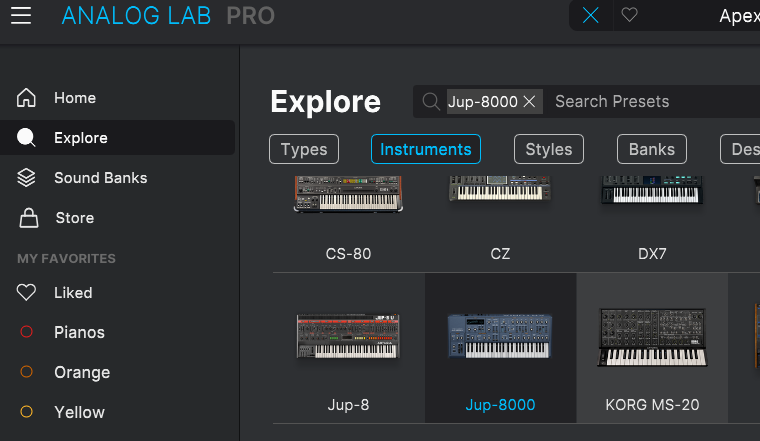
Task: Select the Jup-8 synth thumbnail
Action: pos(348,336)
